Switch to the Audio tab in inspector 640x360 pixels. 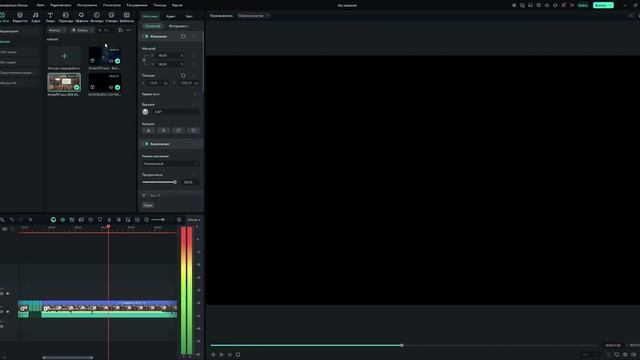171,16
